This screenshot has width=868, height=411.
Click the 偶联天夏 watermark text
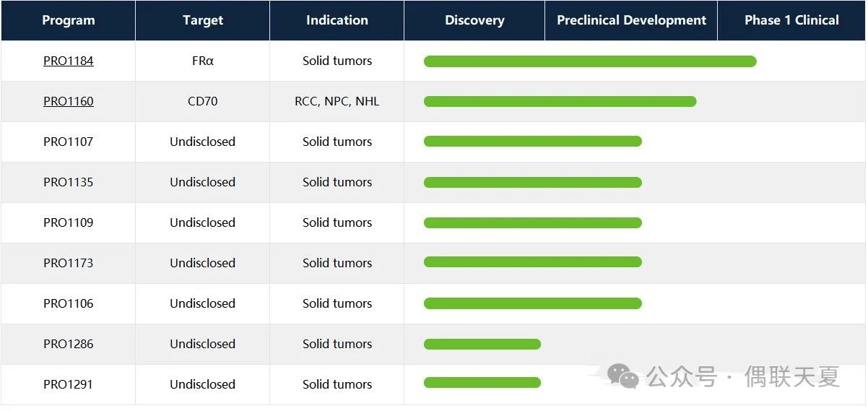tap(792, 376)
